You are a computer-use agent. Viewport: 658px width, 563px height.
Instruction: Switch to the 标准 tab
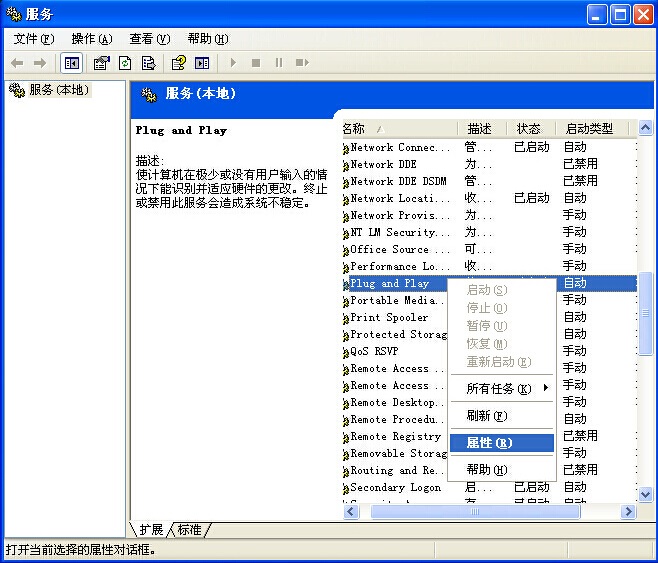[x=190, y=529]
